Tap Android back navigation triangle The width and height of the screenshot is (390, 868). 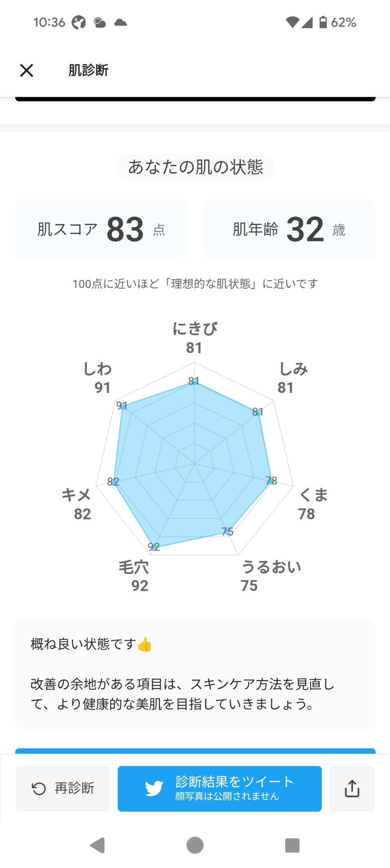click(98, 845)
